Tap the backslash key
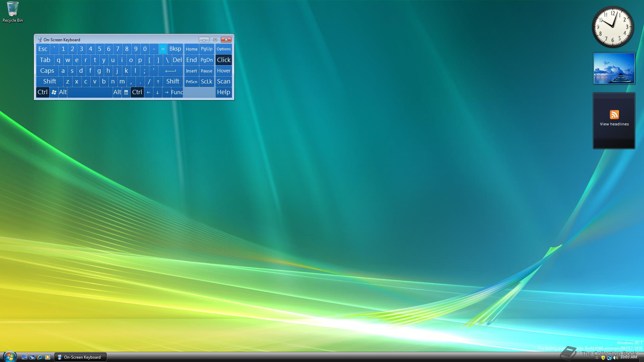Viewport: 644px width, 362px height. pyautogui.click(x=167, y=60)
